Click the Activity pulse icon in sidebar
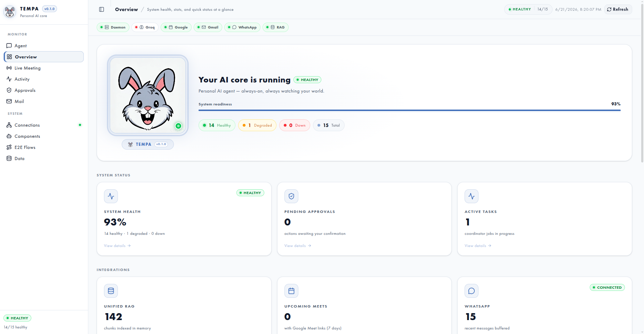644x334 pixels. tap(9, 79)
